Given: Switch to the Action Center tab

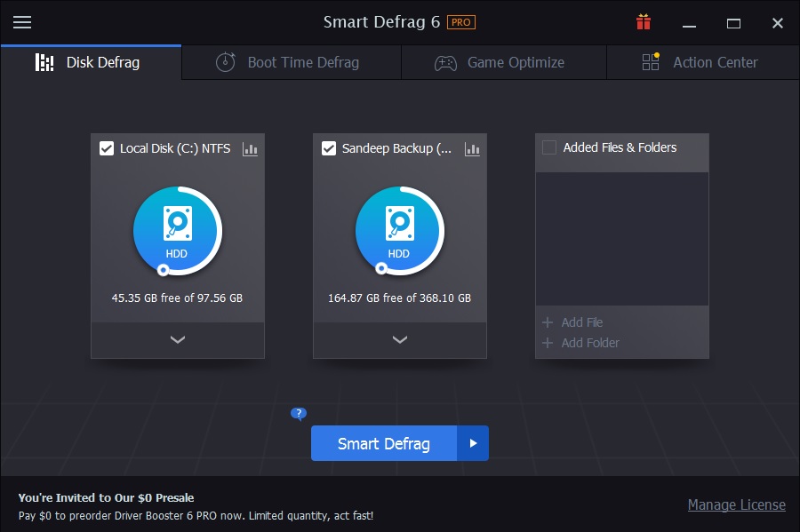Looking at the screenshot, I should pos(703,62).
